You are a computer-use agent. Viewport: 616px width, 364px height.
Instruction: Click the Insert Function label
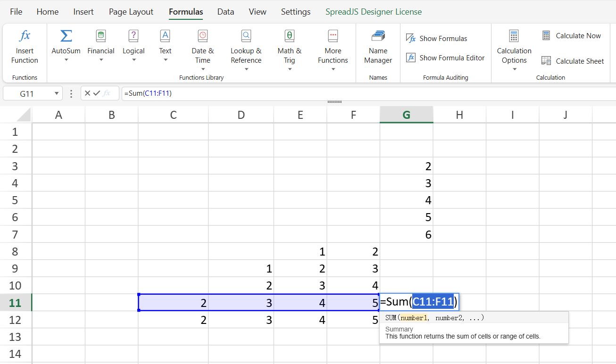coord(25,56)
